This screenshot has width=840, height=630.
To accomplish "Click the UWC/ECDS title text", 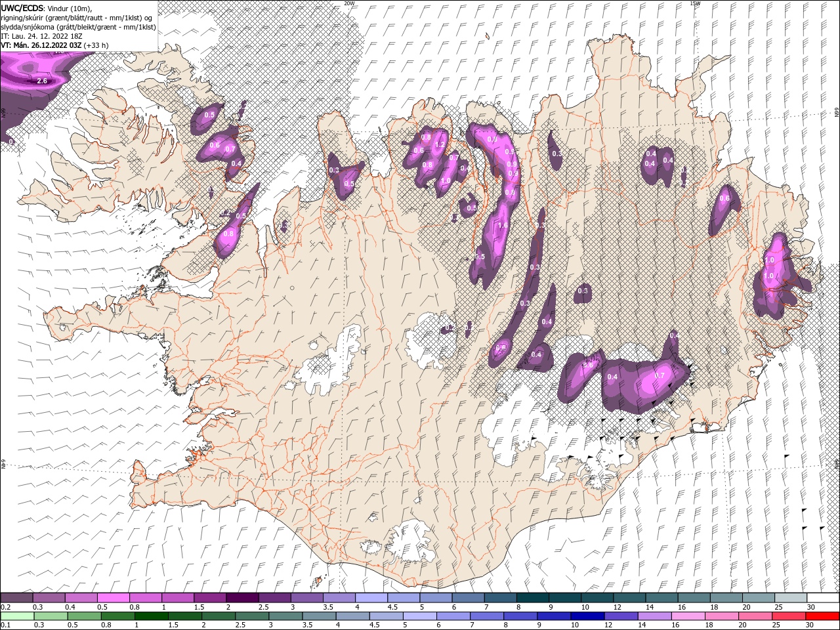I will click(x=22, y=7).
